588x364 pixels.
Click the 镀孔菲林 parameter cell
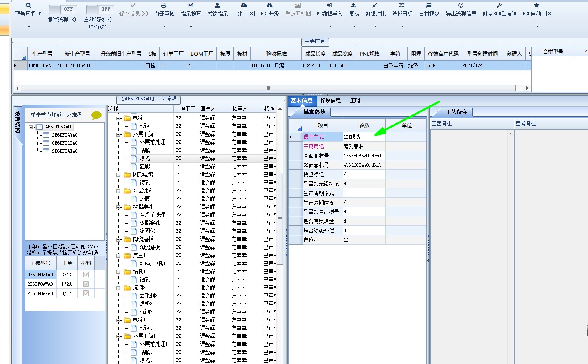click(364, 146)
